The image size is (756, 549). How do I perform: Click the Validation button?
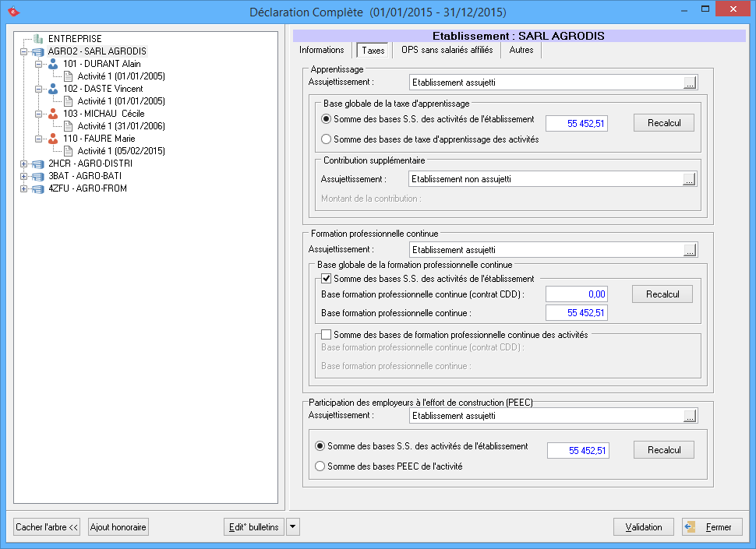pyautogui.click(x=643, y=527)
